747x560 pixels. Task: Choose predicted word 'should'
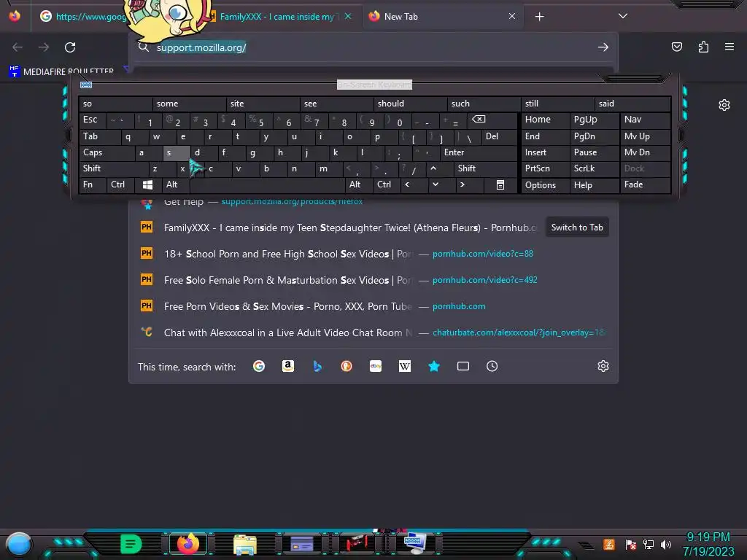pyautogui.click(x=410, y=104)
